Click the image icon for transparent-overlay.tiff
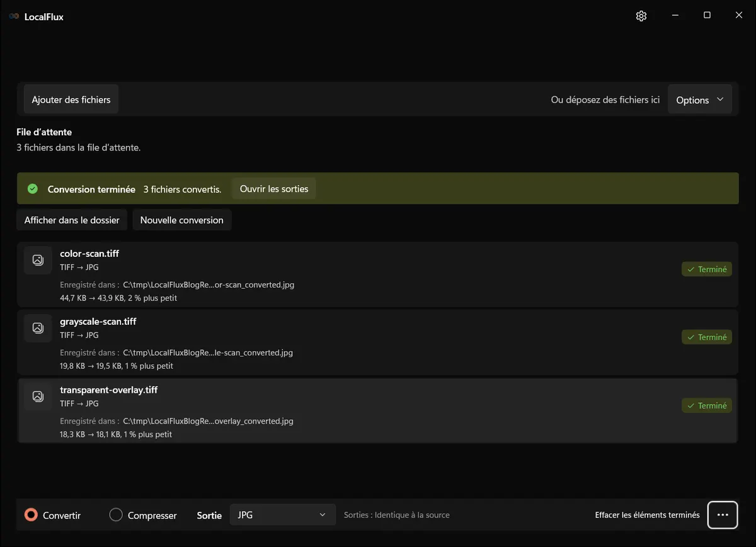 [x=38, y=397]
